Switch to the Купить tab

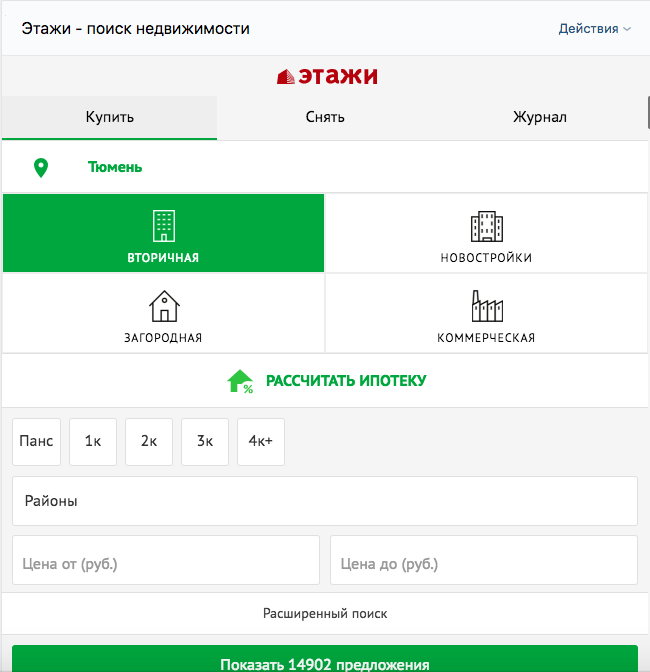pyautogui.click(x=110, y=117)
